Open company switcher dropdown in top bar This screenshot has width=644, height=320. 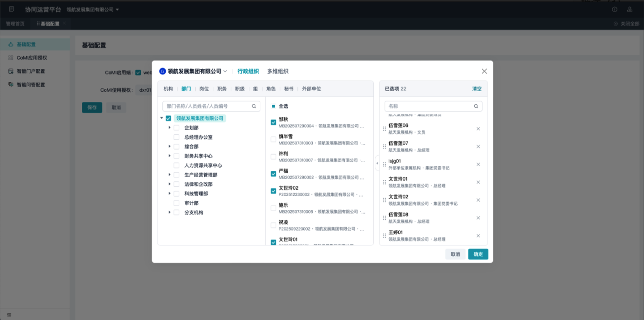pyautogui.click(x=117, y=10)
